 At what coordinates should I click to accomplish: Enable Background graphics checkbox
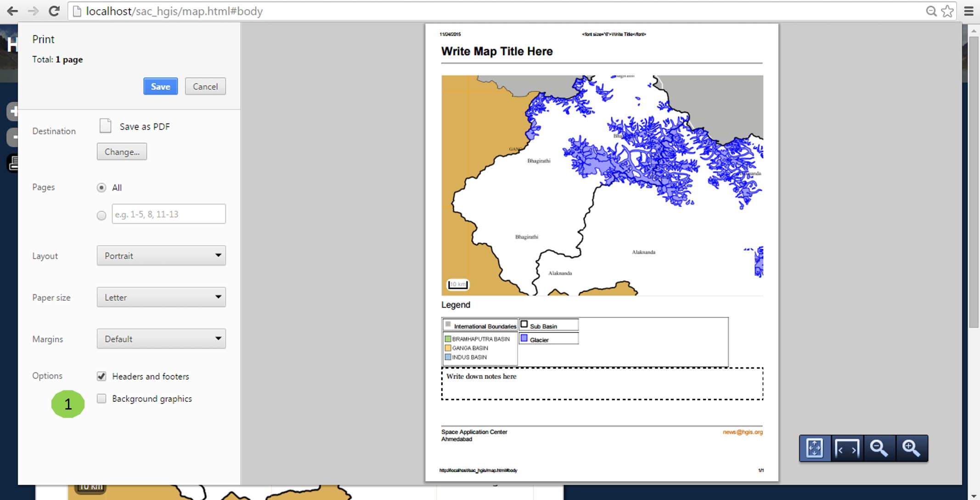tap(101, 399)
